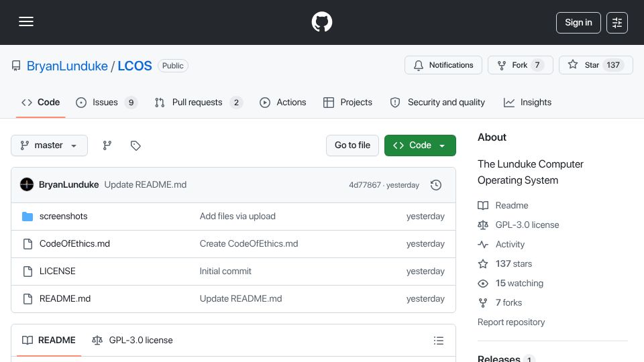Click the Notifications bell button
The image size is (644, 362).
[x=443, y=65]
